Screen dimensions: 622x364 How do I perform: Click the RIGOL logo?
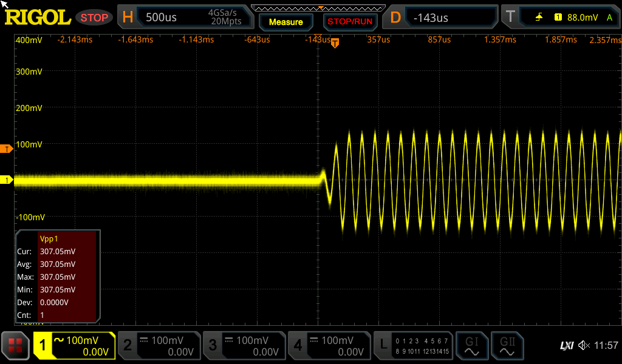coord(38,18)
